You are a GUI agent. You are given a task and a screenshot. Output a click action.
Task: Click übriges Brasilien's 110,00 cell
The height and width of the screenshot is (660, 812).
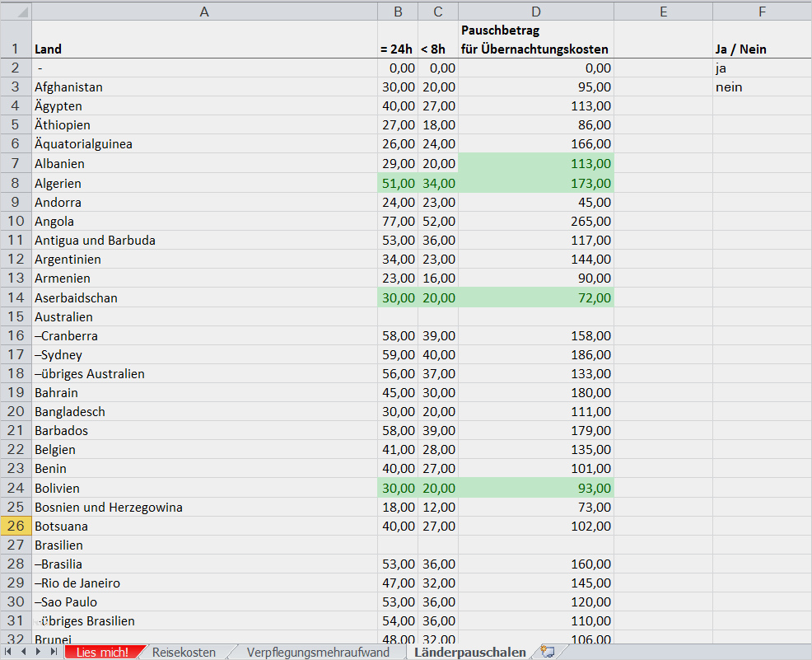pyautogui.click(x=536, y=620)
